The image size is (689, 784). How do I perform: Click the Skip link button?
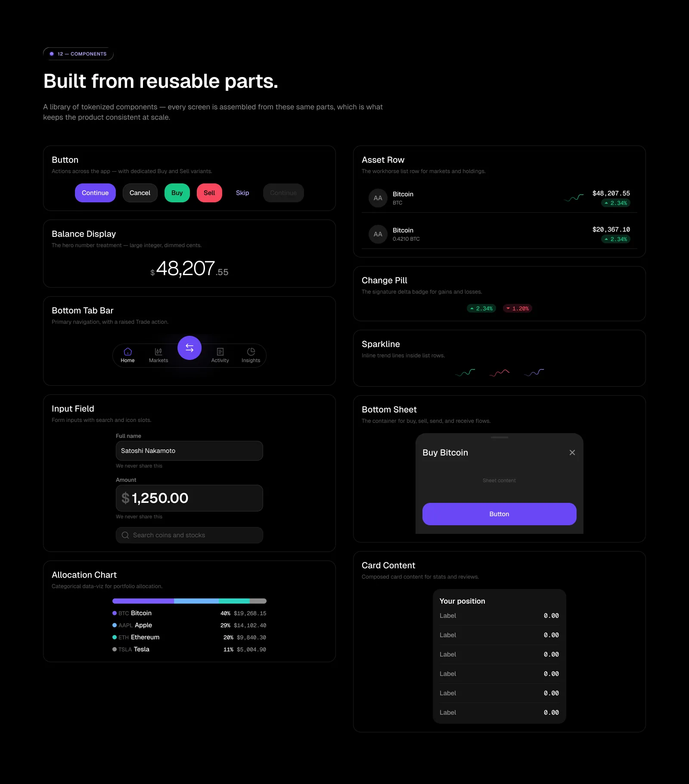(242, 193)
